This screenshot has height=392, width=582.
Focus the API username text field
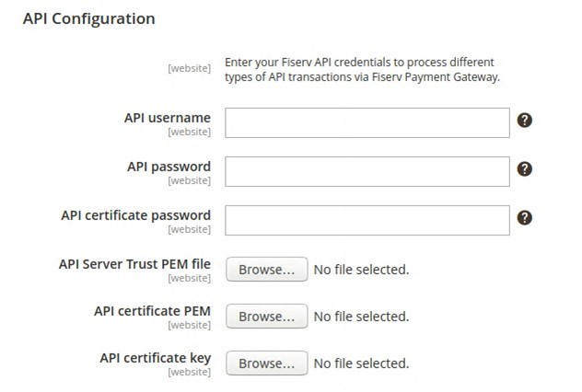pyautogui.click(x=367, y=122)
